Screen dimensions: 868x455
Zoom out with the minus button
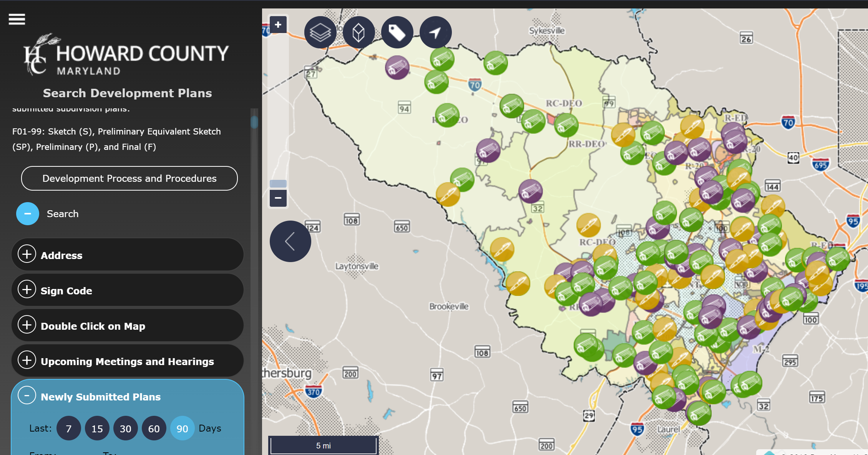click(278, 198)
